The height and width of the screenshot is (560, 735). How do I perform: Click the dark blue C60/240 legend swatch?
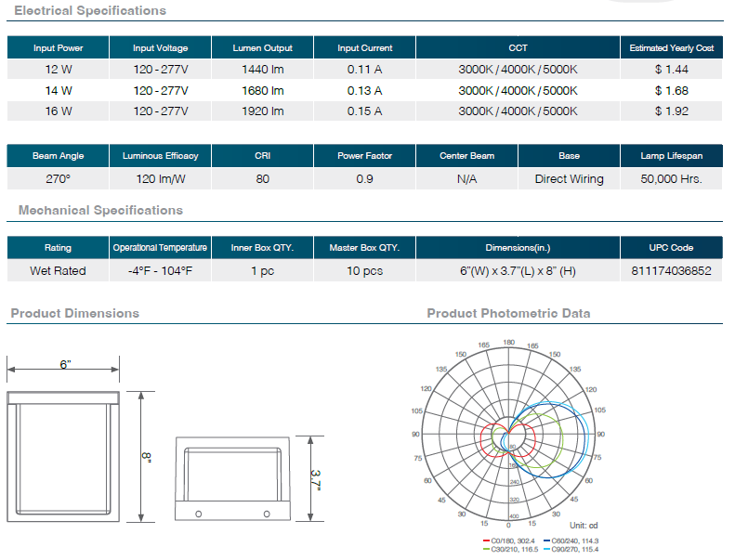pos(545,540)
